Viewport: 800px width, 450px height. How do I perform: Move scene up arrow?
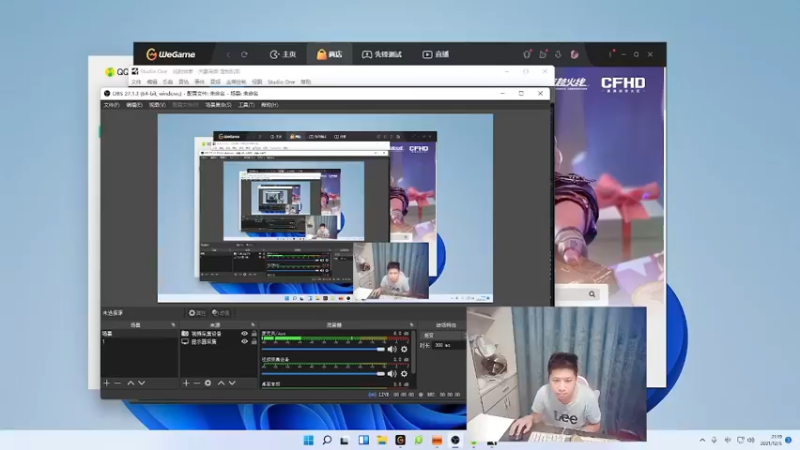(x=131, y=383)
